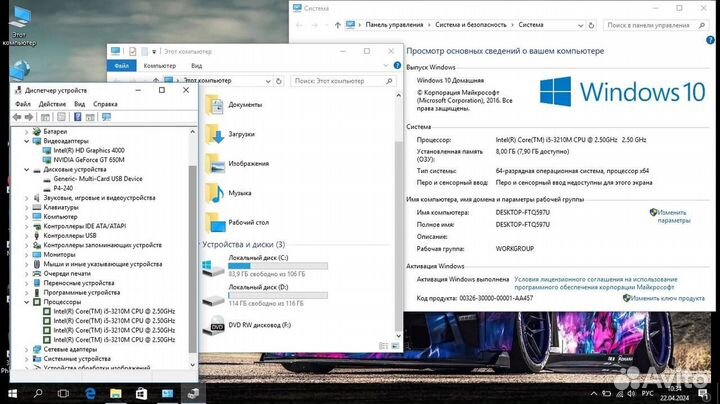Select DVD RW drive (F:)
The image size is (720, 404).
click(x=247, y=325)
